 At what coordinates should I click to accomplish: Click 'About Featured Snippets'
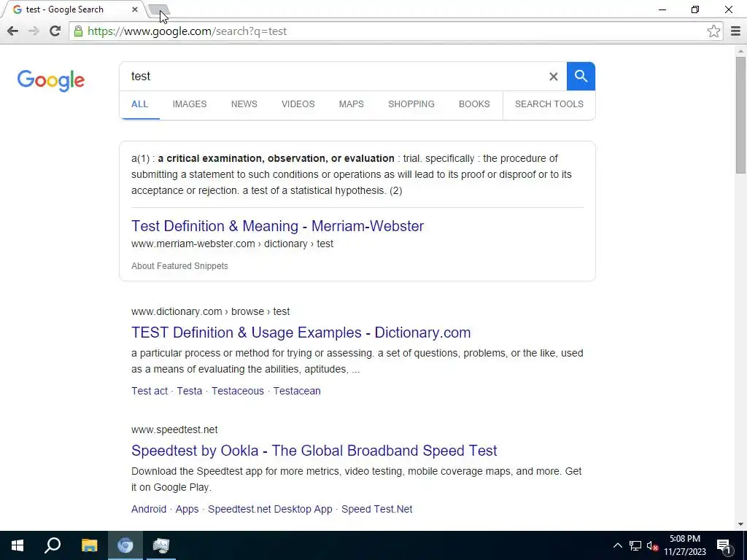pos(179,266)
